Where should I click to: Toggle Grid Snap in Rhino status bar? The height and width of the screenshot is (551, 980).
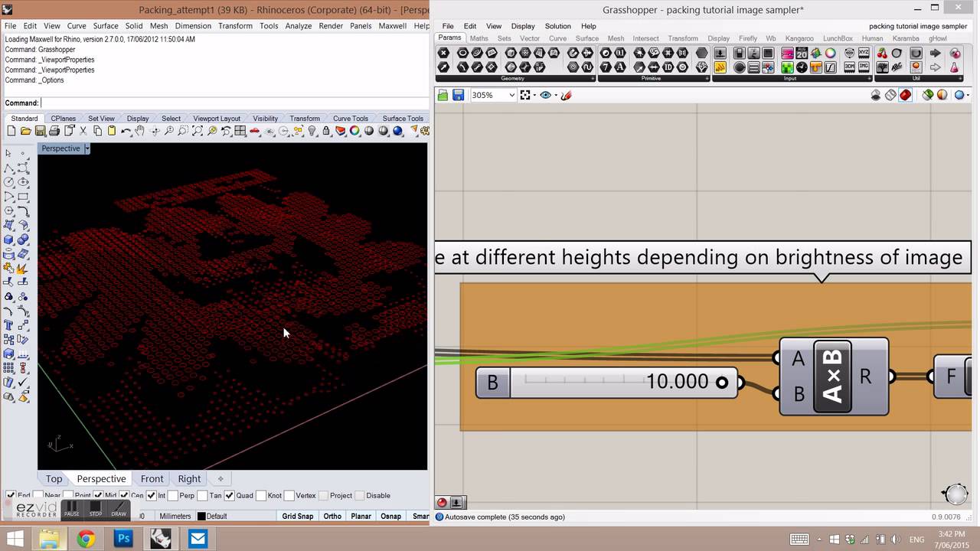tap(298, 517)
